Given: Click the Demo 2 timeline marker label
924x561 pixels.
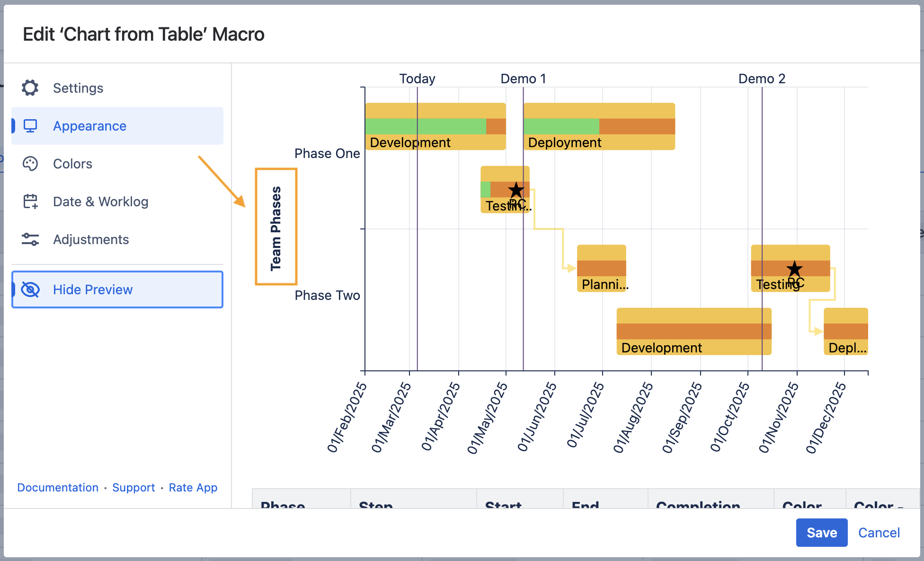Looking at the screenshot, I should pos(762,79).
